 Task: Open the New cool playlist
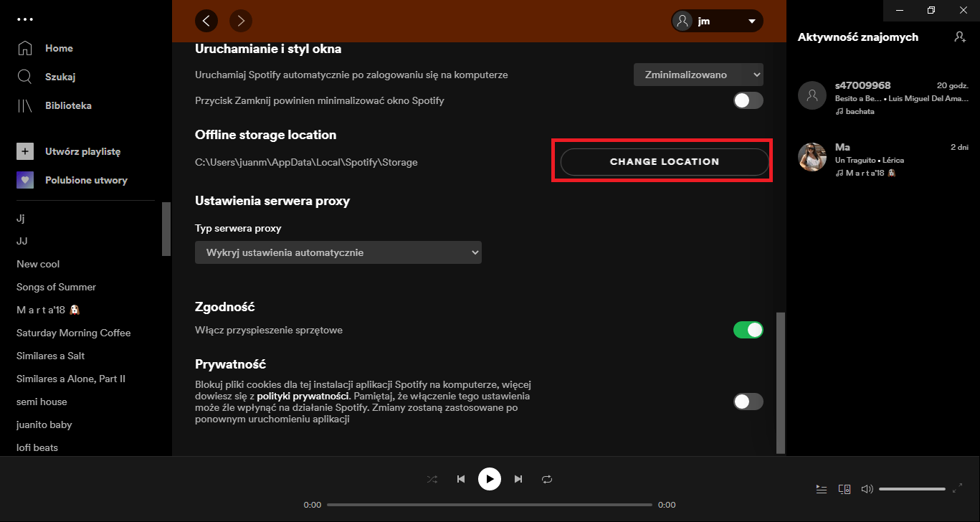[x=38, y=264]
